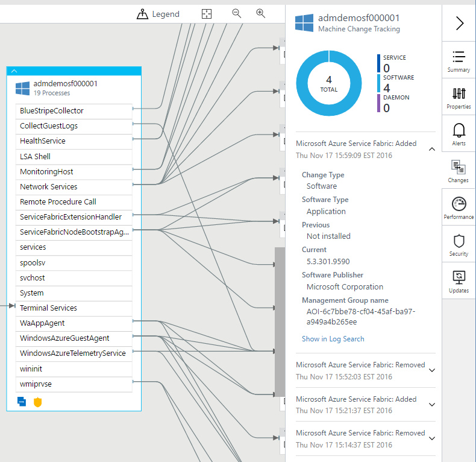Screen dimensions: 476x462
Task: Click the 19 Processes label
Action: pyautogui.click(x=52, y=93)
